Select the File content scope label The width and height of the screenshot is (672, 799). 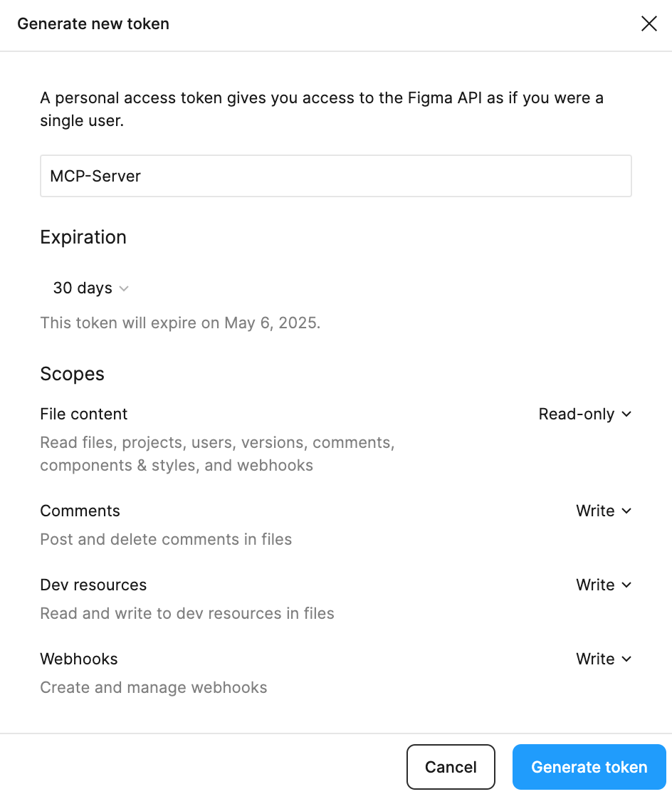(84, 414)
